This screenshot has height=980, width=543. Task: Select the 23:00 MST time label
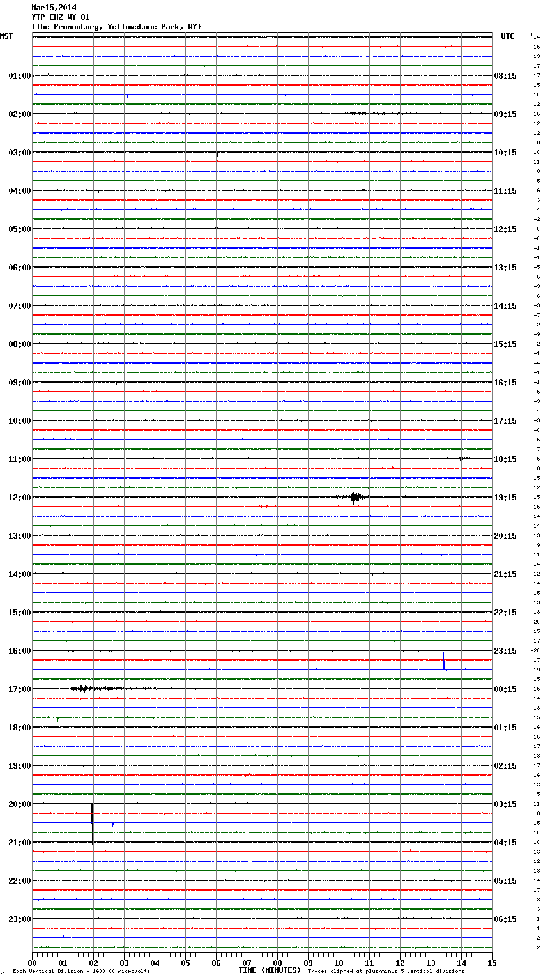pos(19,919)
